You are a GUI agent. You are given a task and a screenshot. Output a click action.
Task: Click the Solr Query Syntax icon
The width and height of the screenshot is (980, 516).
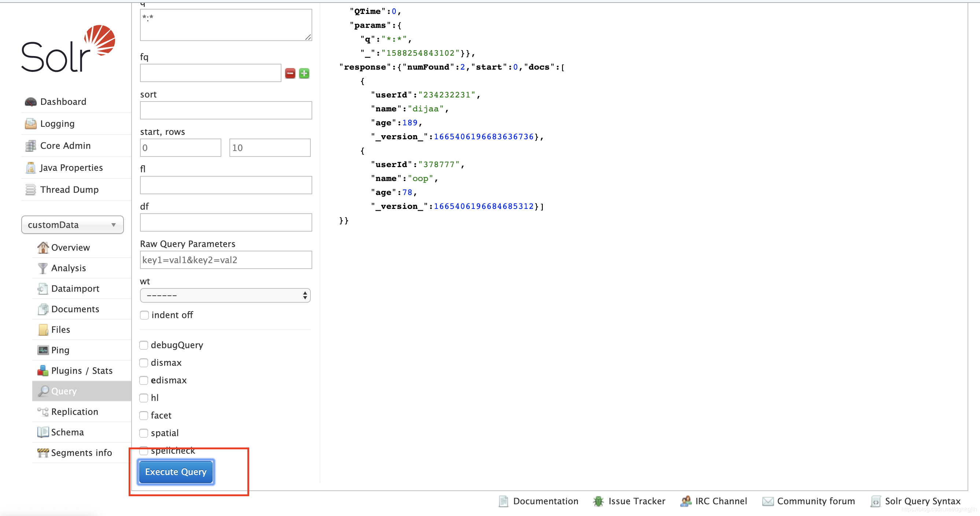tap(876, 502)
